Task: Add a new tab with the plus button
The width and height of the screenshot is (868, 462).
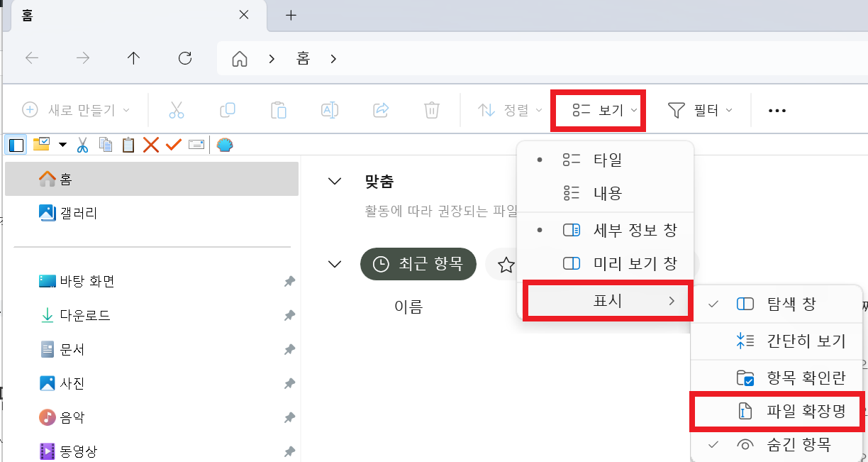Action: point(291,16)
